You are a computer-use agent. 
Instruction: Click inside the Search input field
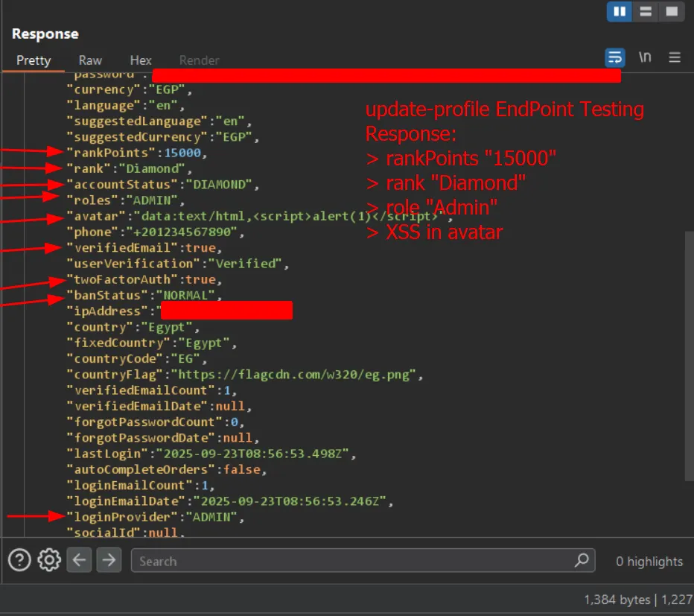tap(335, 561)
